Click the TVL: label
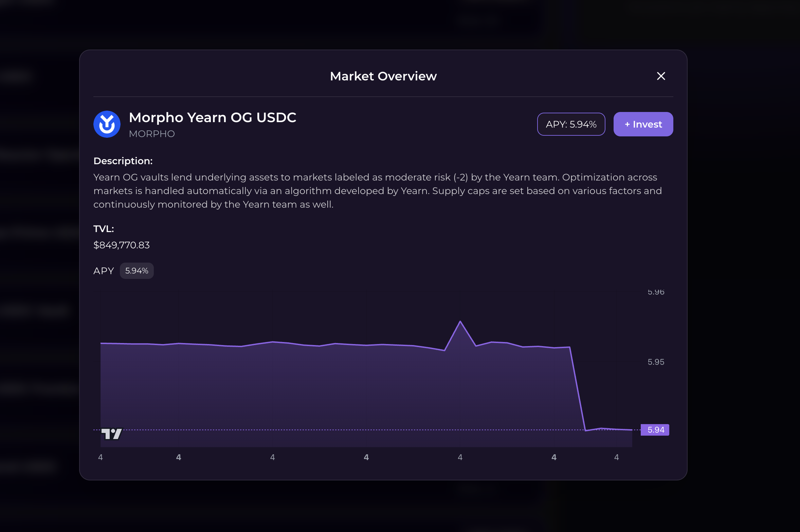Image resolution: width=800 pixels, height=532 pixels. point(104,229)
